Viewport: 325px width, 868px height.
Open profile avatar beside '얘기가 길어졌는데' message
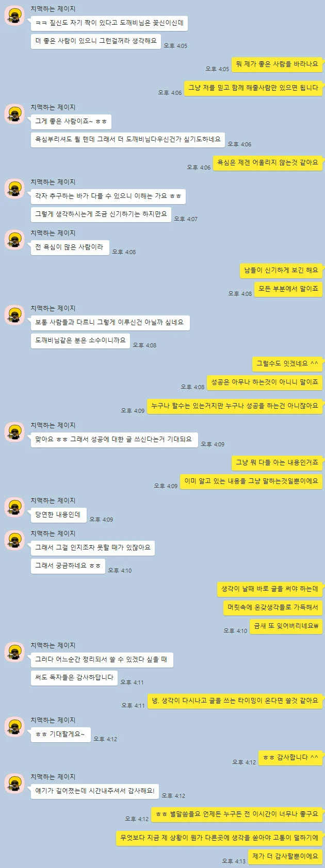tap(14, 783)
